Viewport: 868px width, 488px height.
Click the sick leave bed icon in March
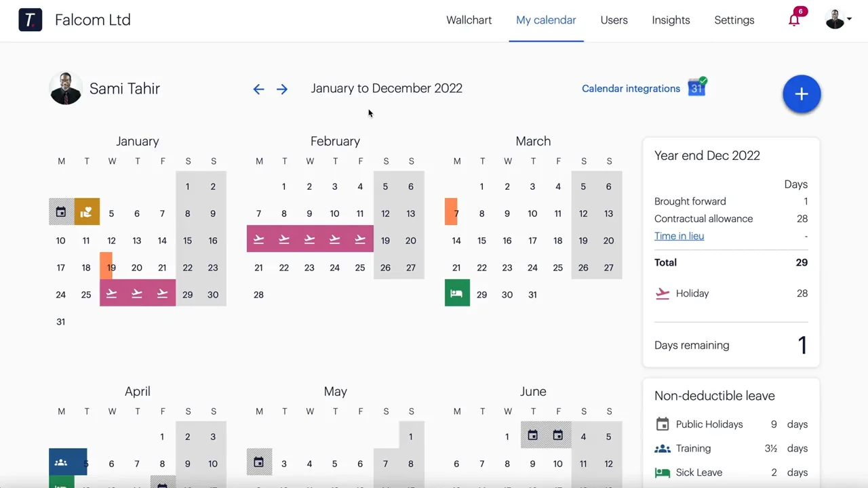click(x=457, y=293)
